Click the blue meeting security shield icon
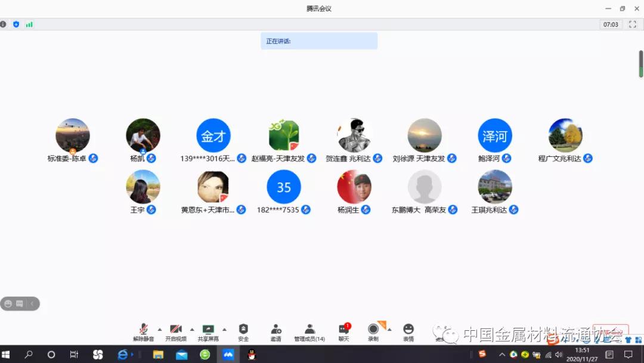The height and width of the screenshot is (363, 644). tap(16, 24)
